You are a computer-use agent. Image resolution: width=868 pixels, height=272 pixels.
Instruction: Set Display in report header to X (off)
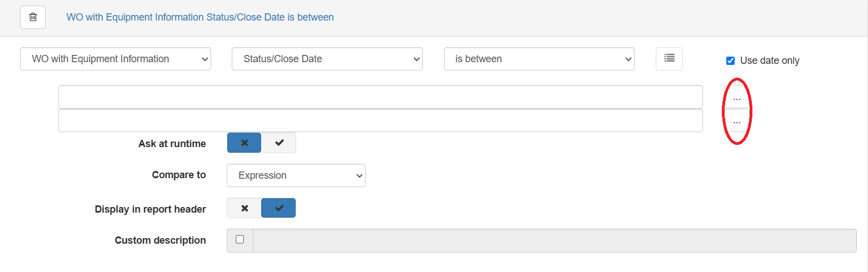pos(245,208)
